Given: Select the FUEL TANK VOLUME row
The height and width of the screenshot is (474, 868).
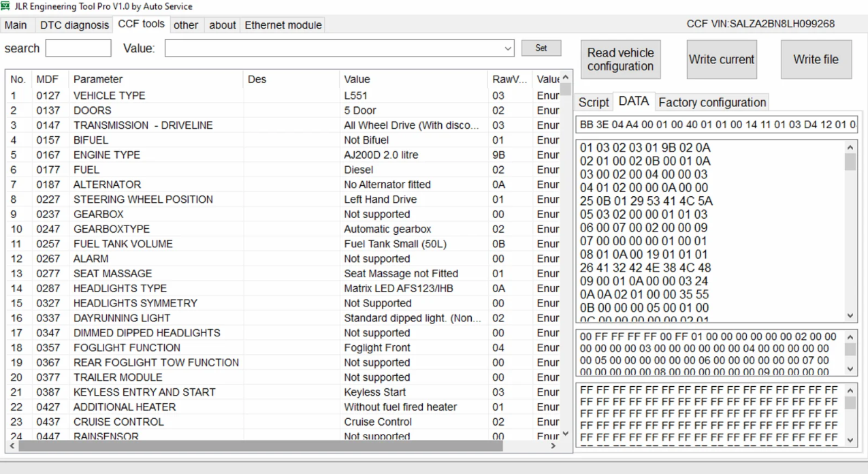Looking at the screenshot, I should click(283, 244).
